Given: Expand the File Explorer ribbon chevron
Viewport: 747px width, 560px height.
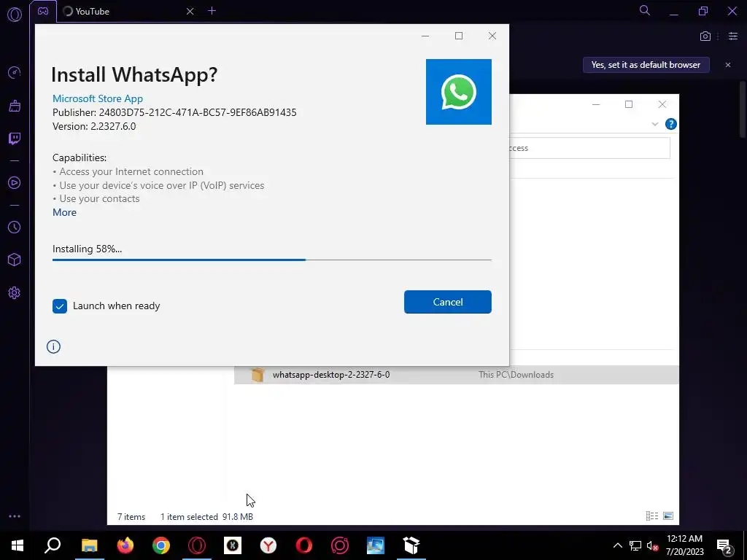Looking at the screenshot, I should 654,124.
